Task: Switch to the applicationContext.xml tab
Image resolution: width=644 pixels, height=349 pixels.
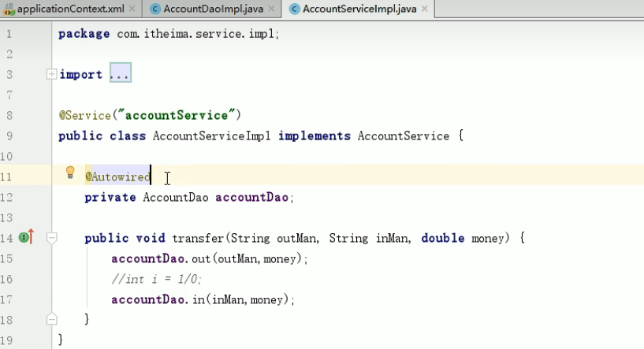Action: 70,9
